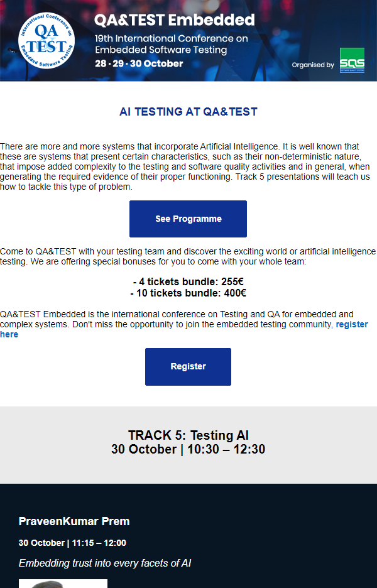Open talk 'Embedding trust into every facets of AI'
377x588 pixels.
105,563
